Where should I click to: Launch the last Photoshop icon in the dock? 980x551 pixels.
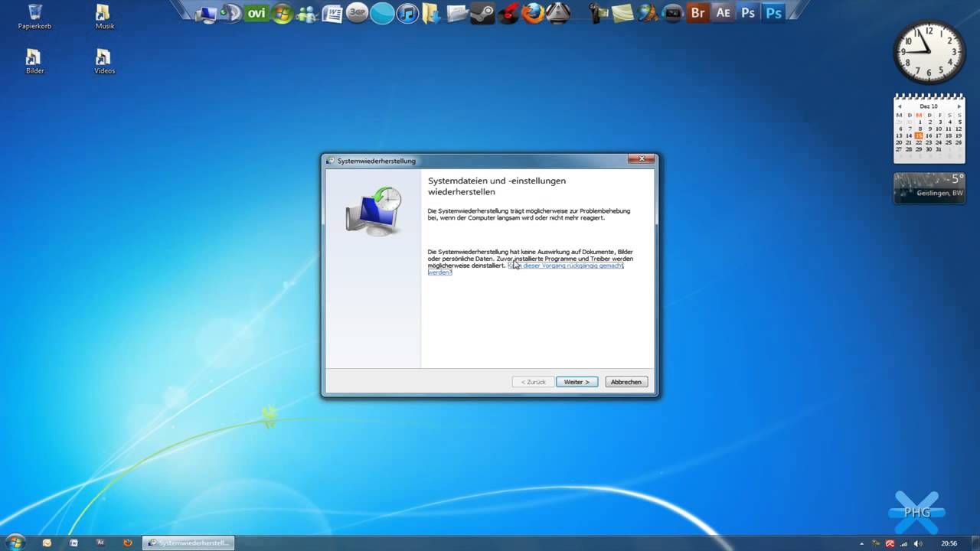(x=774, y=13)
